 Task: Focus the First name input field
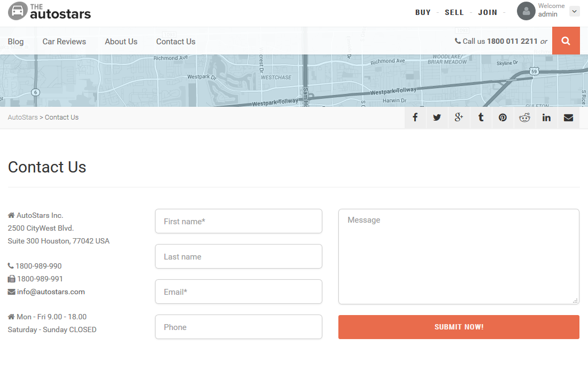coord(238,221)
